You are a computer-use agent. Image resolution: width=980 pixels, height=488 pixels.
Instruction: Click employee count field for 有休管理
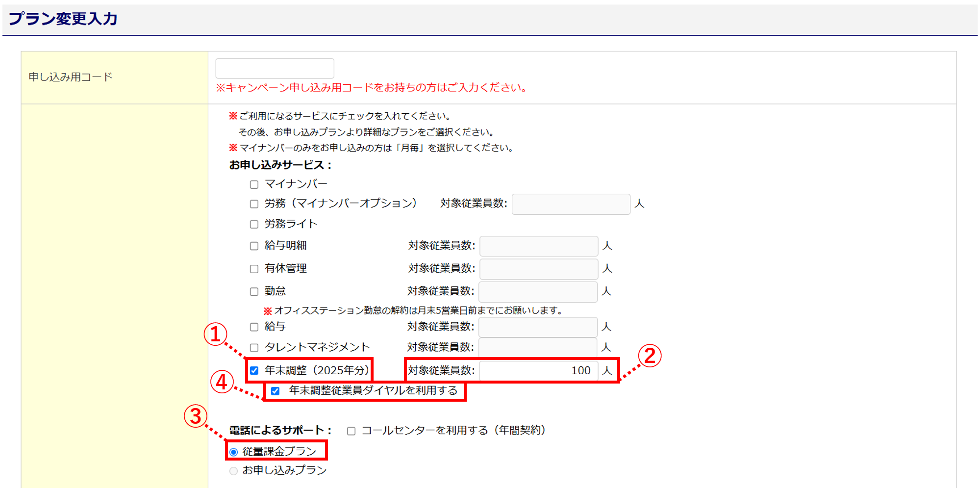[x=539, y=269]
